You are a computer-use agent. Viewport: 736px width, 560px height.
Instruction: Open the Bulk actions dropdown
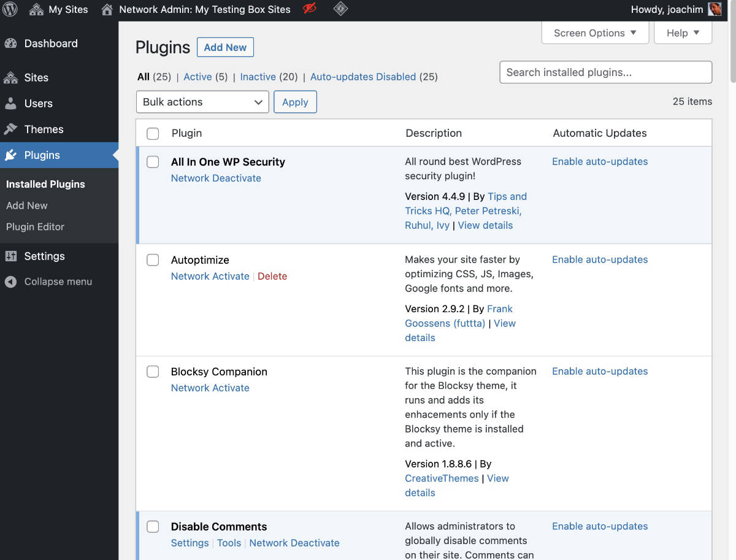tap(202, 102)
